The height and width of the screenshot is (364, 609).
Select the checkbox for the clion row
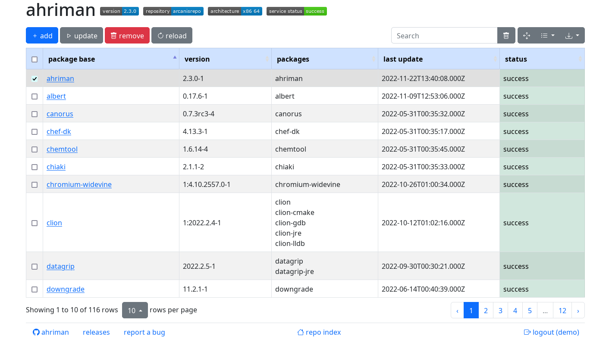click(35, 223)
